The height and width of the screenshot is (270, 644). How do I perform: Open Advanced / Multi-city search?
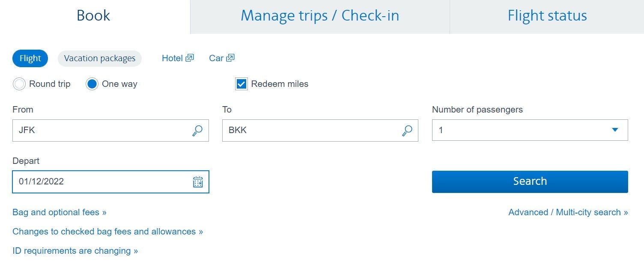[568, 212]
